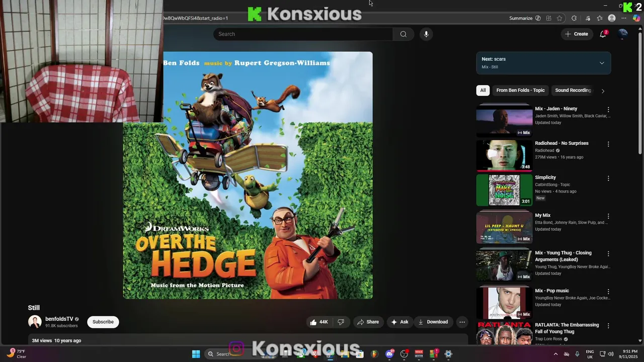644x362 pixels.
Task: Click the Download button
Action: [x=433, y=322]
